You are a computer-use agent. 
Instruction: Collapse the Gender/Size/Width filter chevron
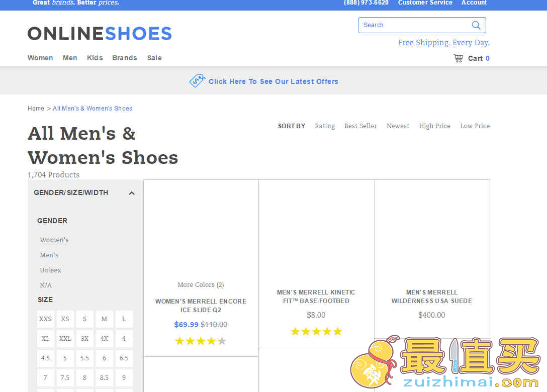(132, 193)
